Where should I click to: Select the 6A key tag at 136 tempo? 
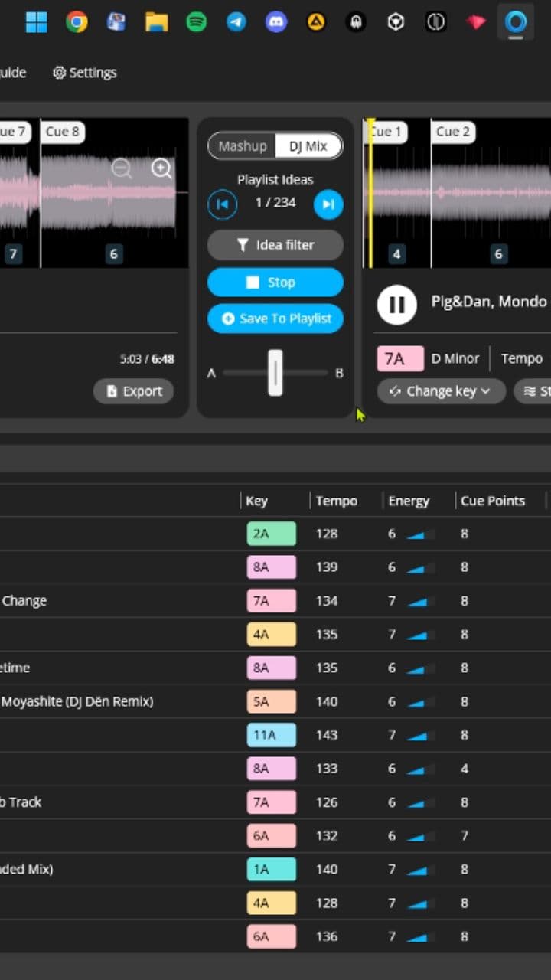tap(271, 936)
